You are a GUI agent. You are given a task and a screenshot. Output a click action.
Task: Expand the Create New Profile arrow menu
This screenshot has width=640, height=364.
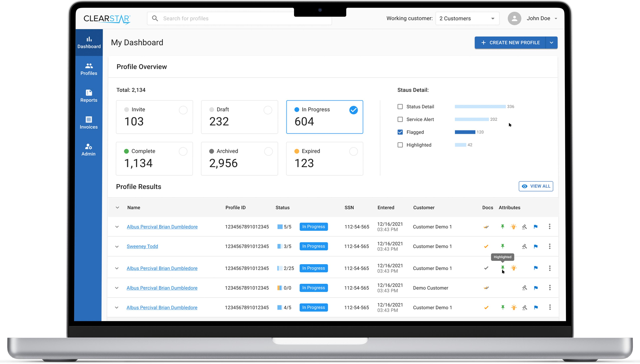(x=551, y=42)
